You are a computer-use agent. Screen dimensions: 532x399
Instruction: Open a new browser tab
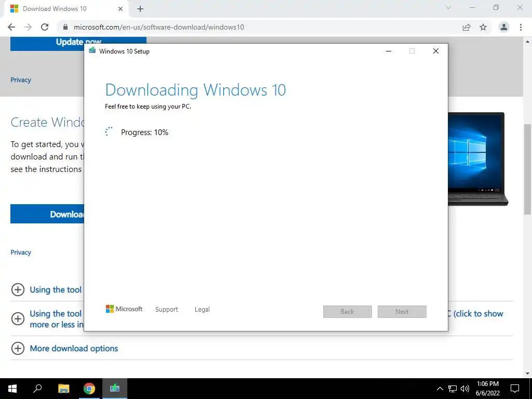[x=140, y=9]
